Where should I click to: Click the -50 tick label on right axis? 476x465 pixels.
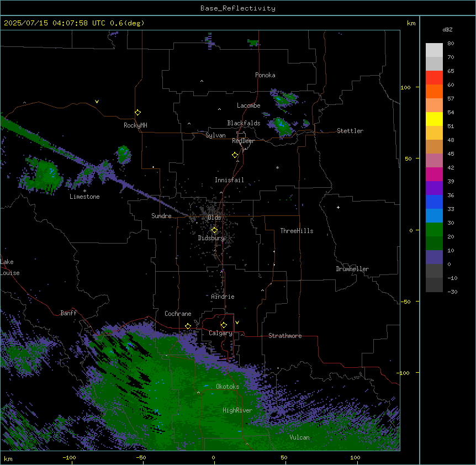(x=405, y=302)
